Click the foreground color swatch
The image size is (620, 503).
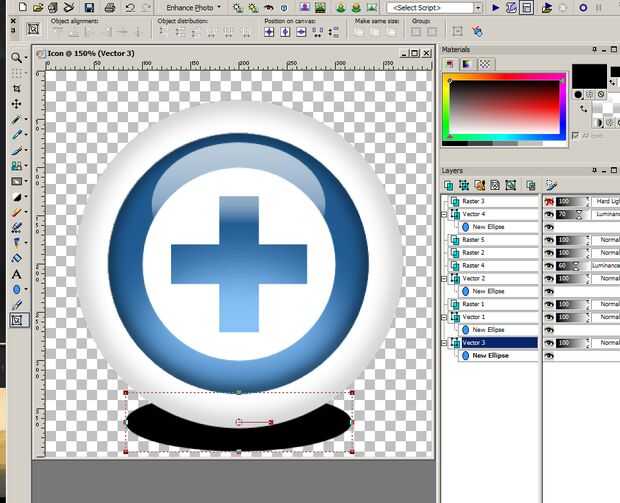coord(589,76)
